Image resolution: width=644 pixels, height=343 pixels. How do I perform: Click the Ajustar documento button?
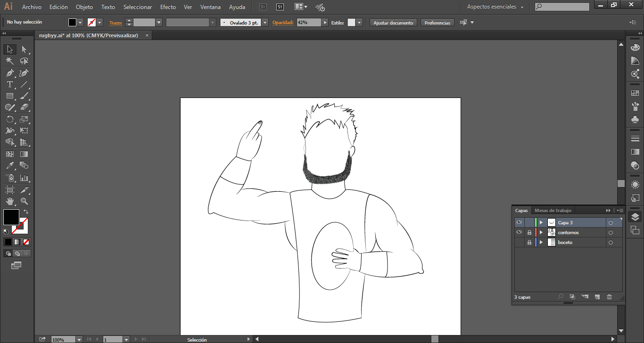(393, 23)
